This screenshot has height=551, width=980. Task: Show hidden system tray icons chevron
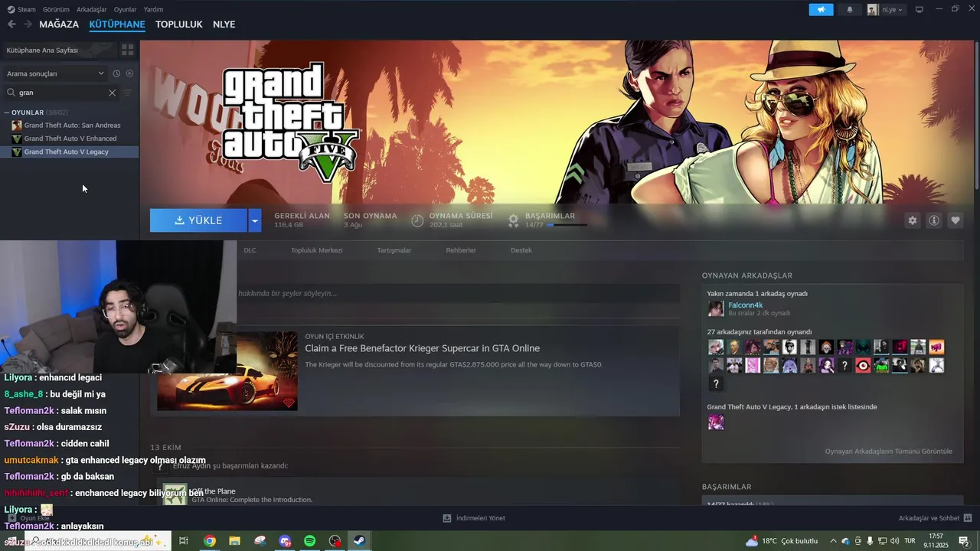833,541
